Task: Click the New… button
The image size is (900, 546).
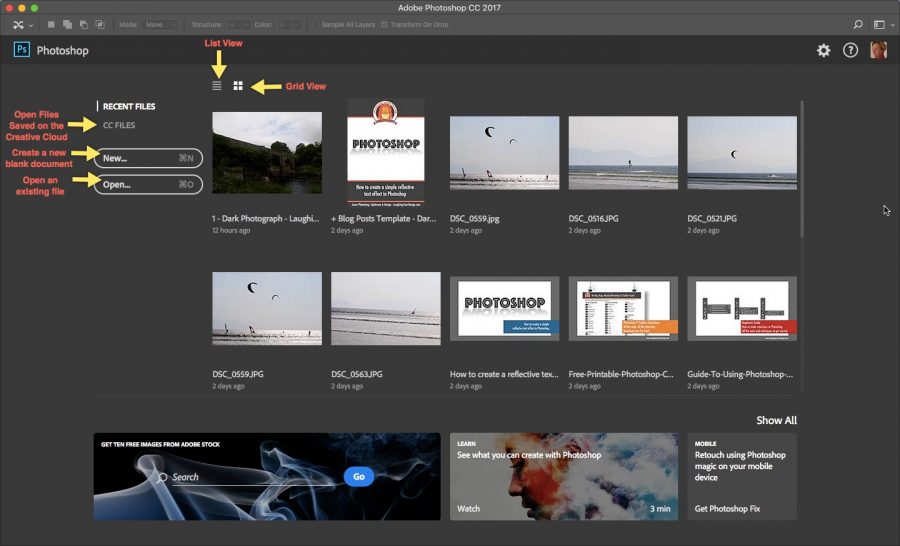Action: point(148,158)
